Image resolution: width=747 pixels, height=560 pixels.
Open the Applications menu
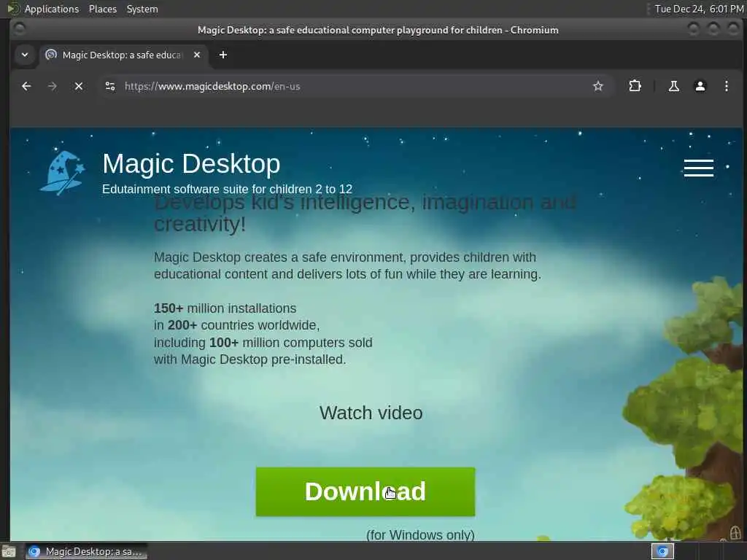pos(52,9)
